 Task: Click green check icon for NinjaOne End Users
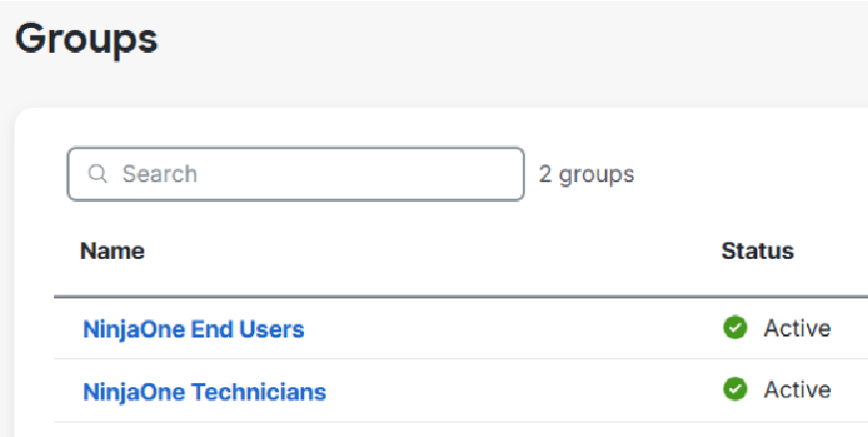pos(735,328)
